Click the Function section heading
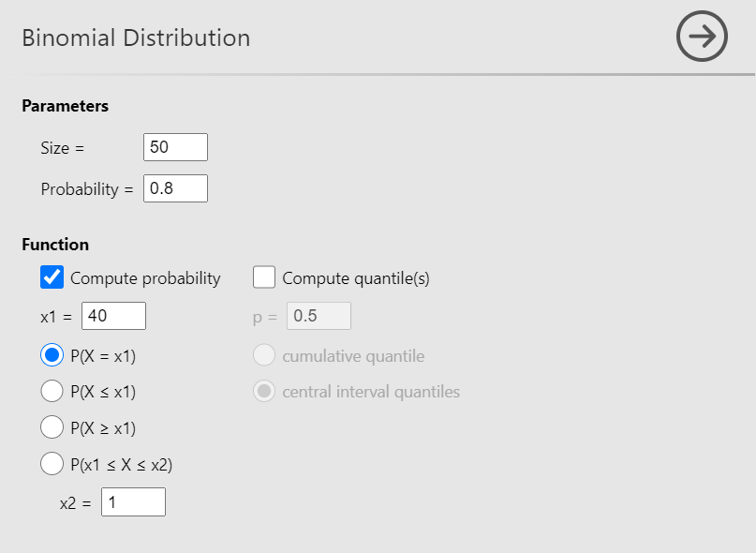The width and height of the screenshot is (756, 553). 55,245
